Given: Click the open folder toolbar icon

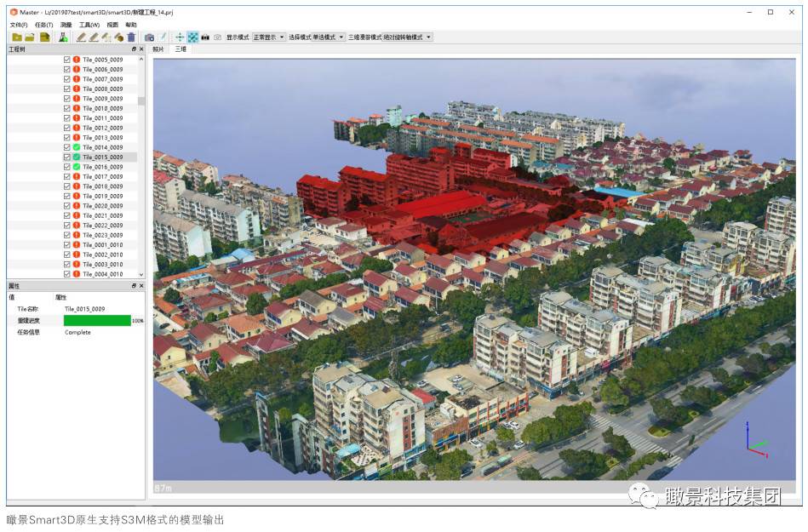Looking at the screenshot, I should coord(30,37).
